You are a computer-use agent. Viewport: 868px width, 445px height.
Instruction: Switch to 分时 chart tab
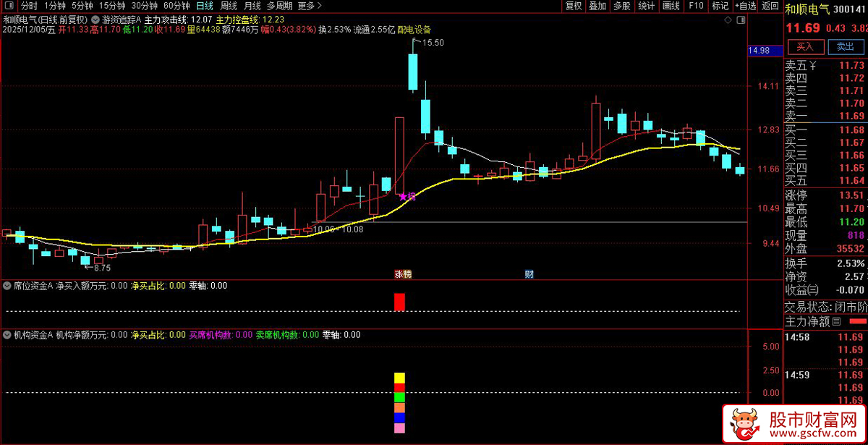pos(30,6)
